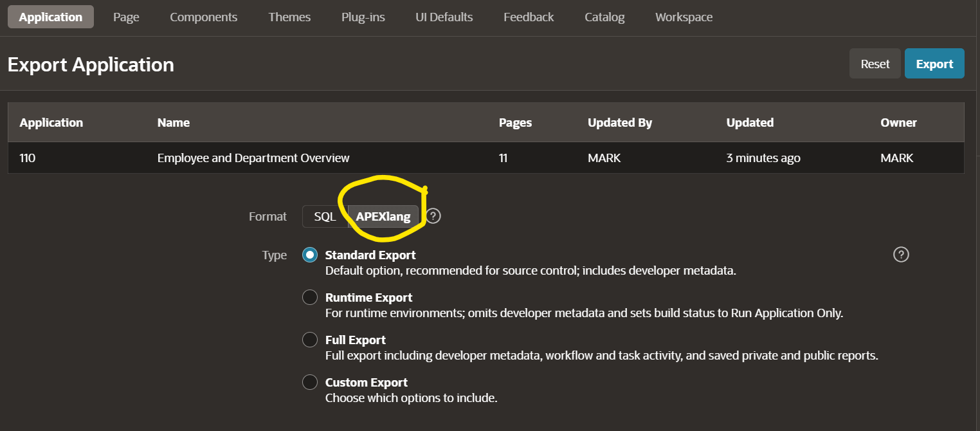This screenshot has width=980, height=431.
Task: Select the Full Export radio button
Action: pyautogui.click(x=310, y=340)
